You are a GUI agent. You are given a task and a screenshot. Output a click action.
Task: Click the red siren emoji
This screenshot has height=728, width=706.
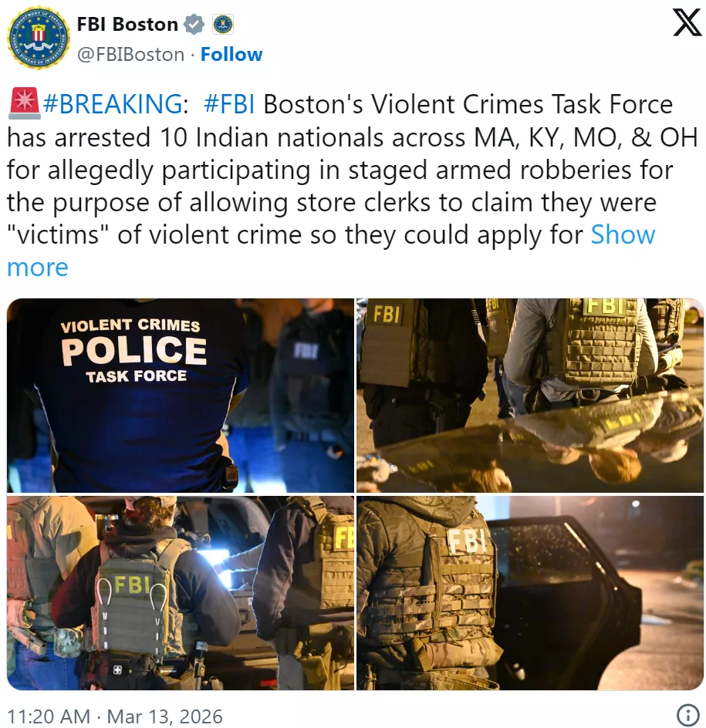point(24,103)
